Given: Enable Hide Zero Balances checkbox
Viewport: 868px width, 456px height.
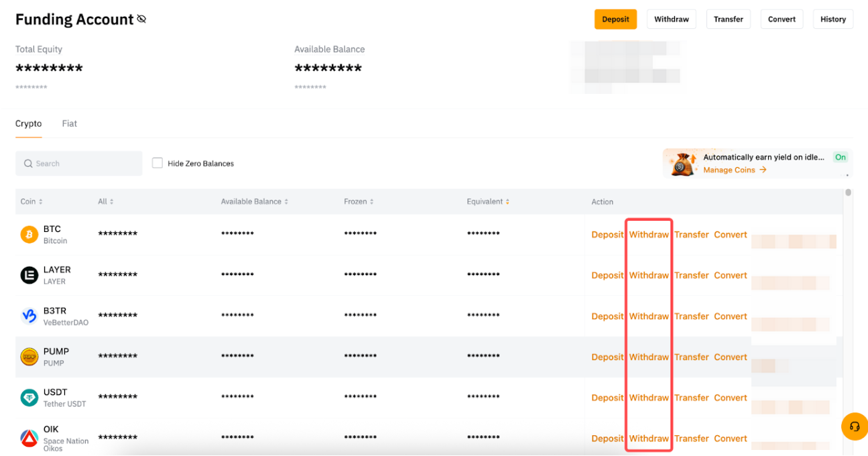Looking at the screenshot, I should (158, 163).
